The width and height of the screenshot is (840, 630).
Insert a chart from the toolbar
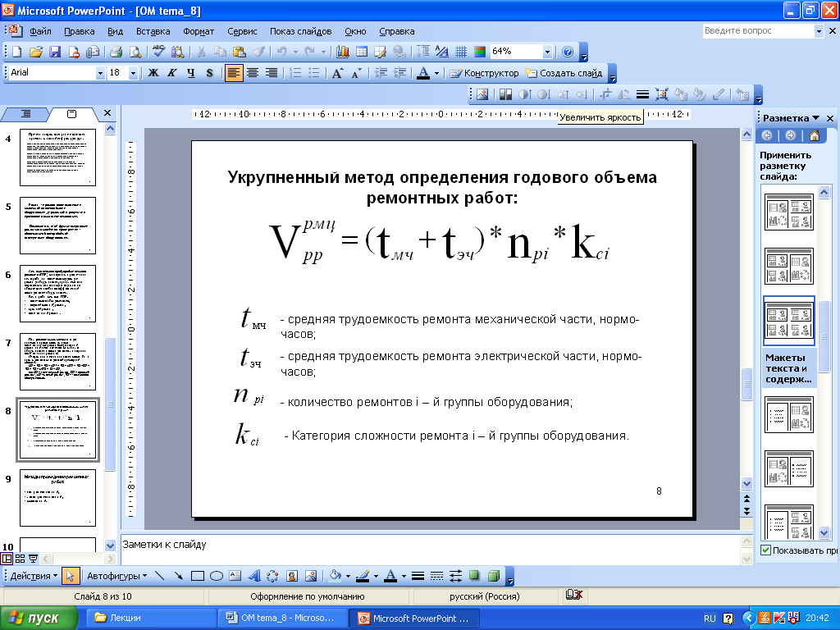click(343, 52)
